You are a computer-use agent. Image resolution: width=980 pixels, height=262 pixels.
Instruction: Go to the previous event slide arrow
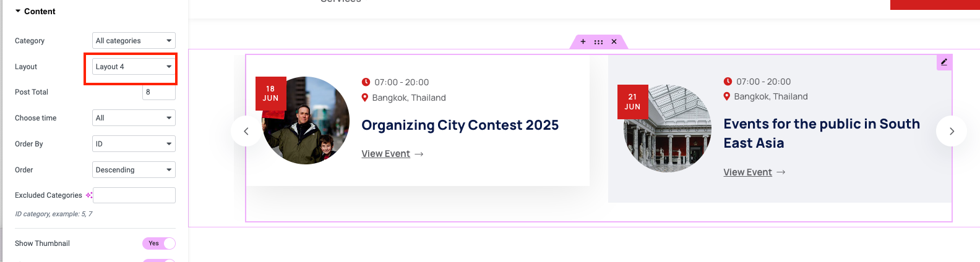coord(246,131)
